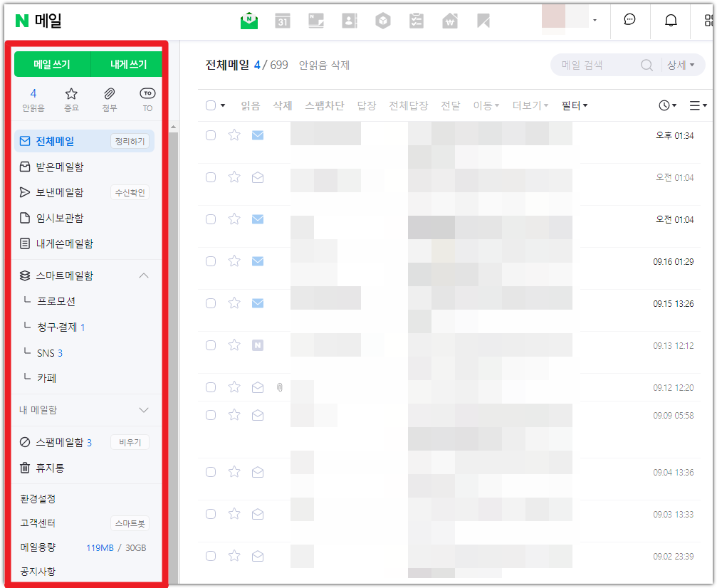Click the 비우기 button next to spam folder
Screen dimensions: 717x588
[130, 442]
